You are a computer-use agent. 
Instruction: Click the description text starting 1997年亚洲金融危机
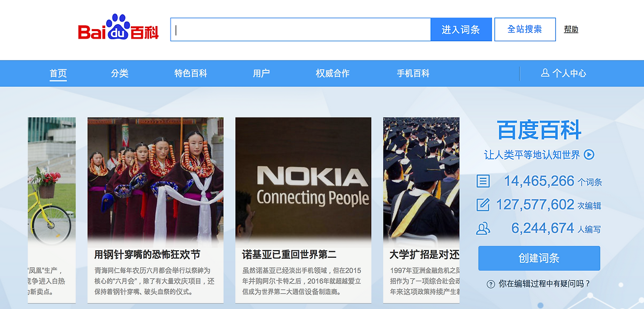(425, 281)
